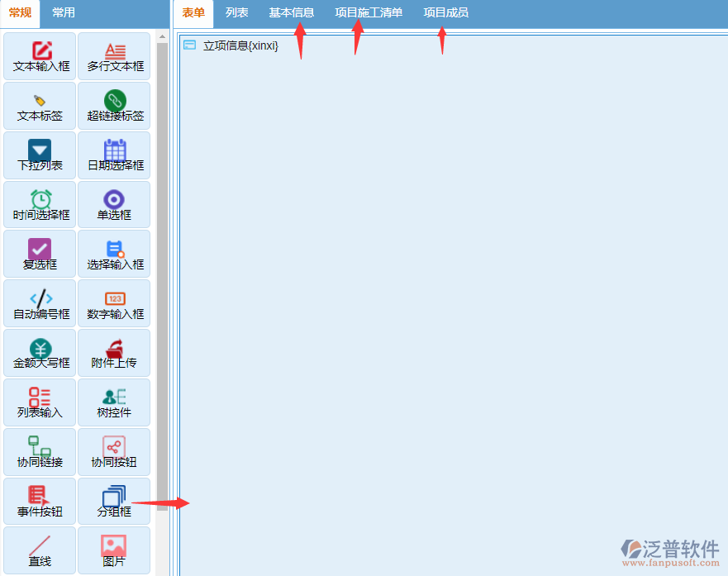Choose the 时间选择框 time picker control
This screenshot has width=728, height=576.
[40, 205]
